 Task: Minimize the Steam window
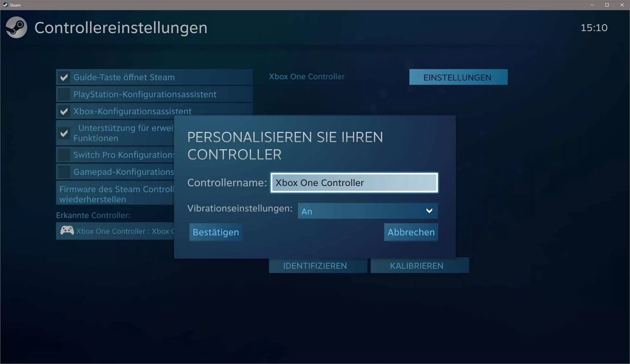tap(592, 5)
